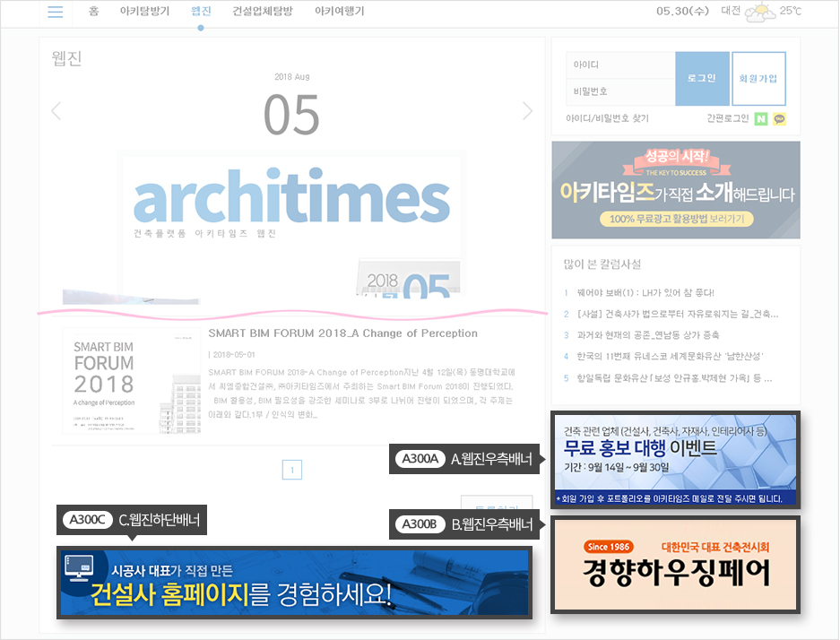Select the 건설업체탐방 menu item
840x640 pixels.
[262, 12]
